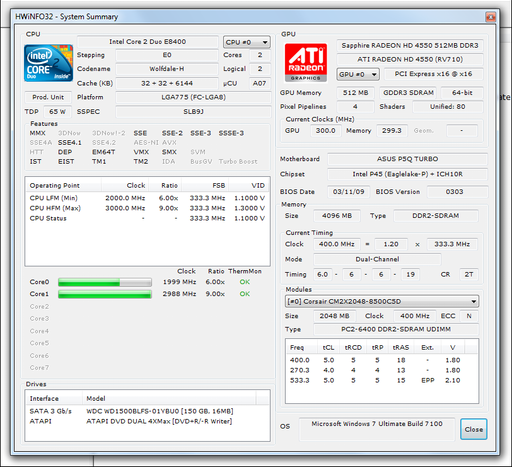Screen dimensions: 512x467
Task: Click the ASUS P5Q TURBO motherboard field
Action: pyautogui.click(x=407, y=159)
